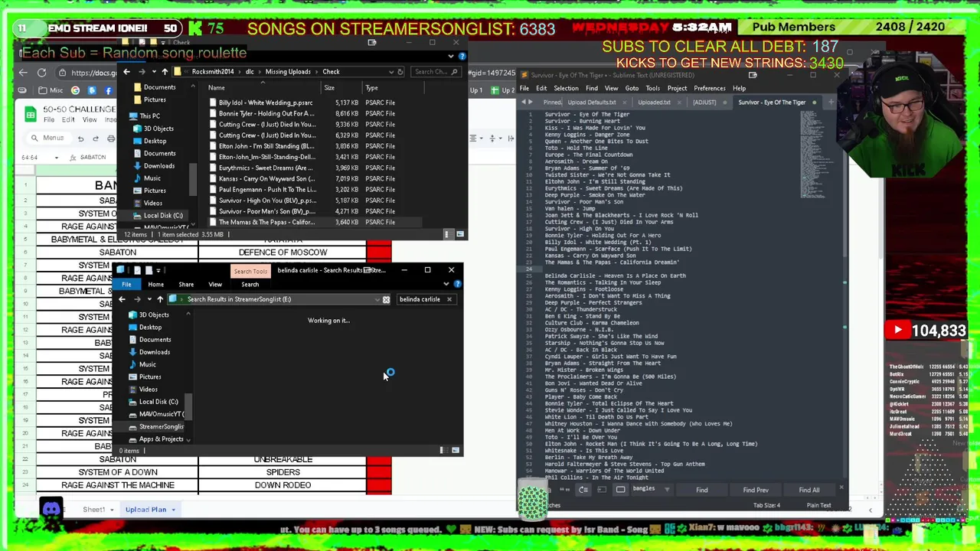
Task: Select Downloads in Check window sidebar
Action: click(158, 166)
